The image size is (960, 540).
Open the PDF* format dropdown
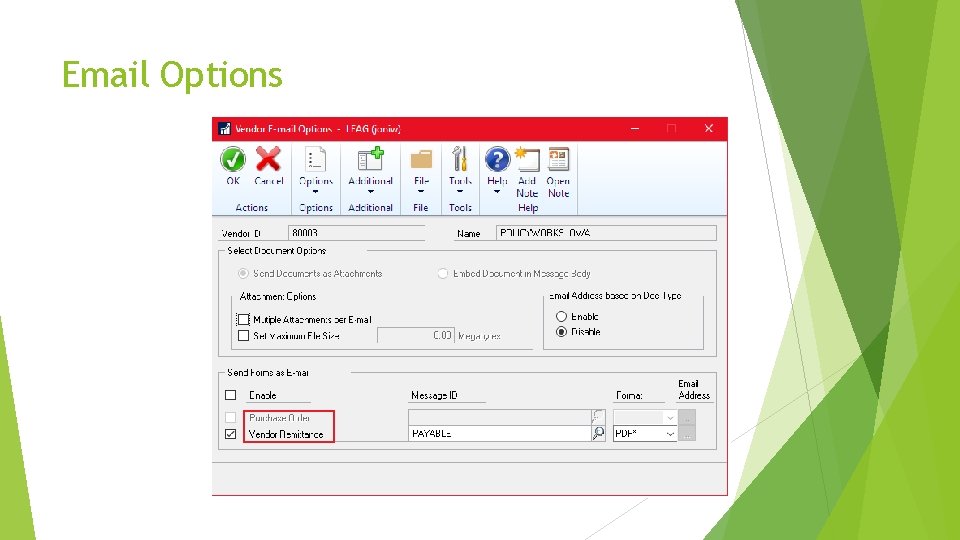coord(670,433)
